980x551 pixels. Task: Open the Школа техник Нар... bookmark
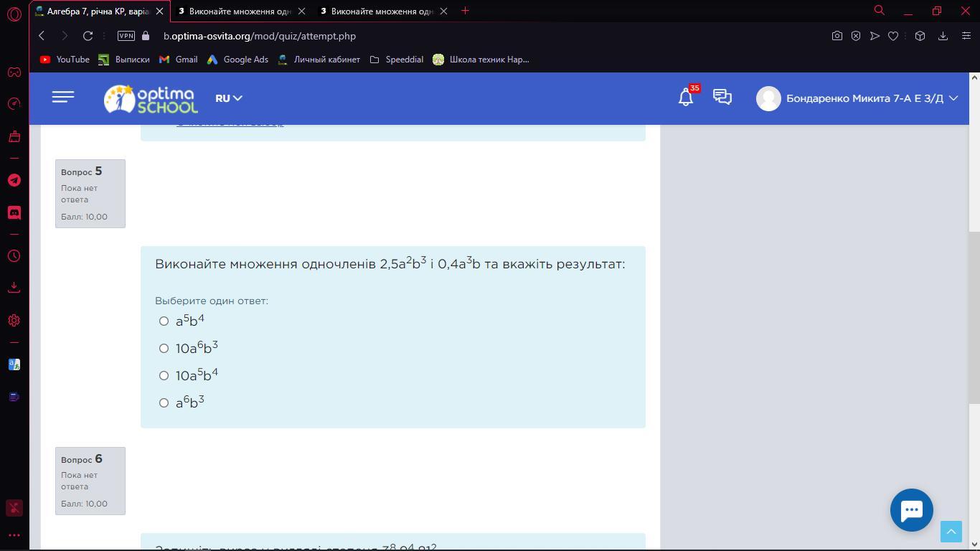point(481,60)
